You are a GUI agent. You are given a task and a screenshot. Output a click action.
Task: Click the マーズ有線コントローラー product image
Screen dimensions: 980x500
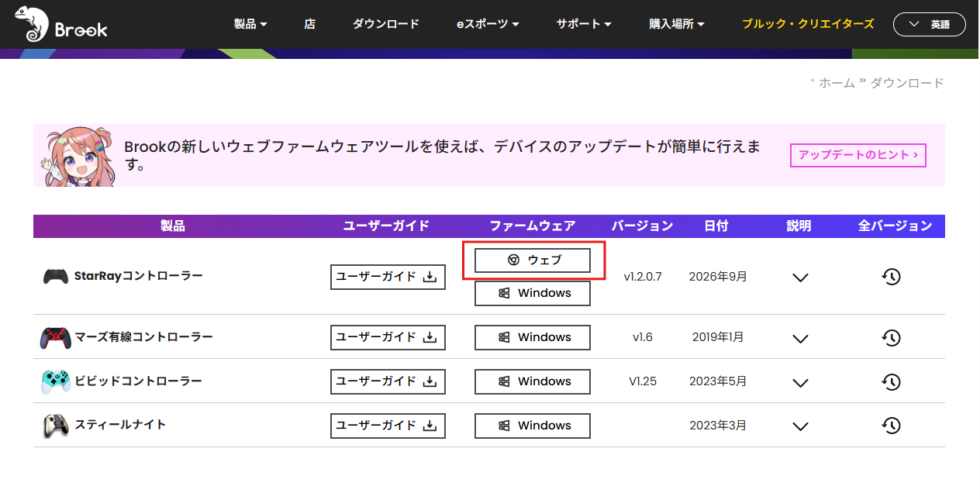click(55, 337)
